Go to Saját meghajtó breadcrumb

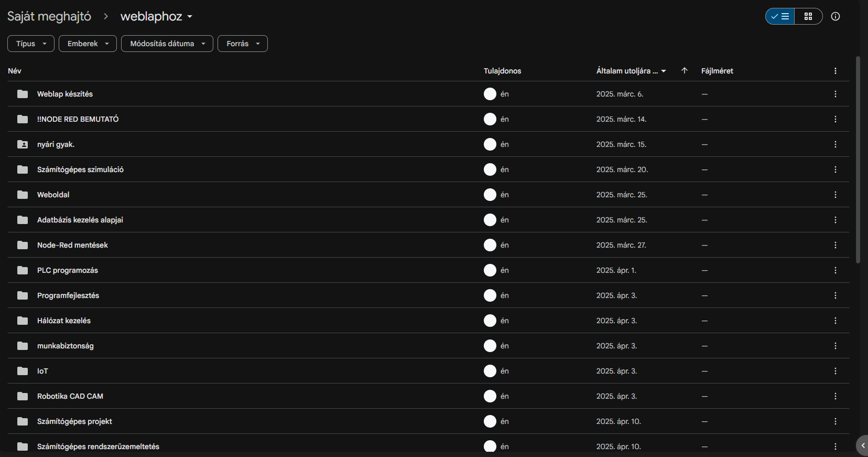[49, 17]
